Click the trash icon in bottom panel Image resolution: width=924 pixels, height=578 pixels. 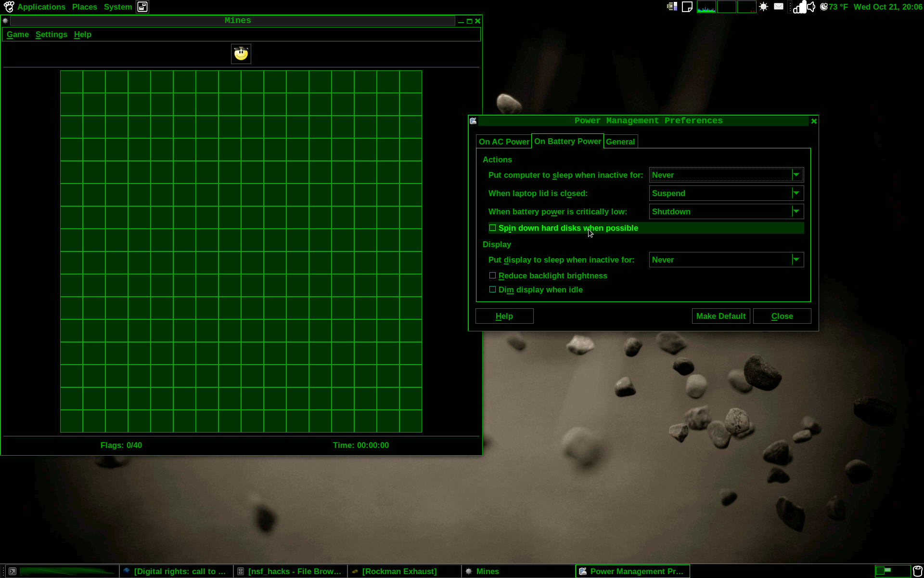tap(917, 571)
